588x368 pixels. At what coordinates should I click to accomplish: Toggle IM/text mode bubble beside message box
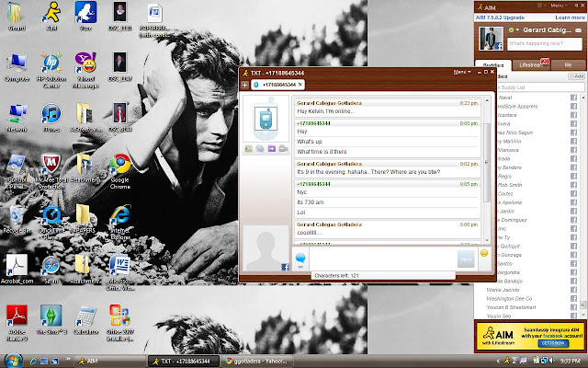pyautogui.click(x=300, y=260)
